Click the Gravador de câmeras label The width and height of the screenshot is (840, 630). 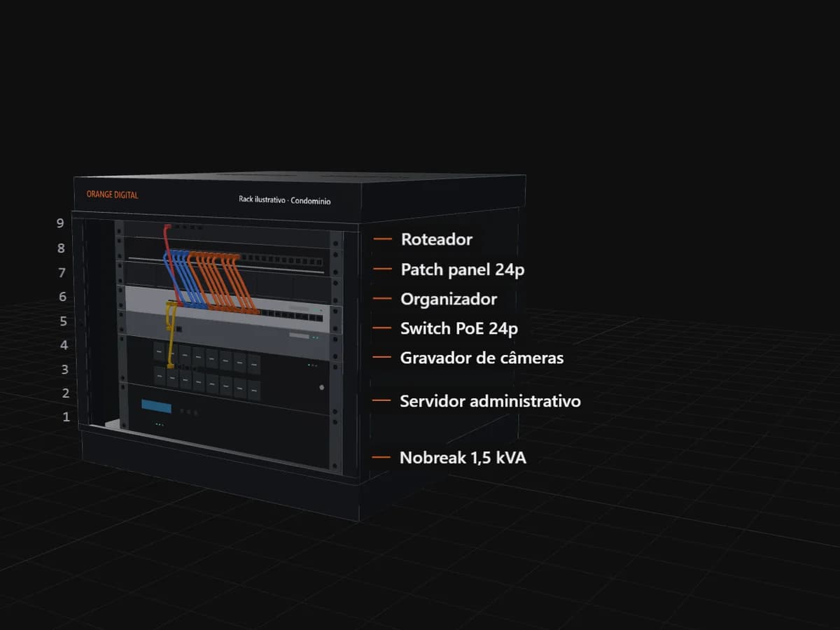(482, 358)
